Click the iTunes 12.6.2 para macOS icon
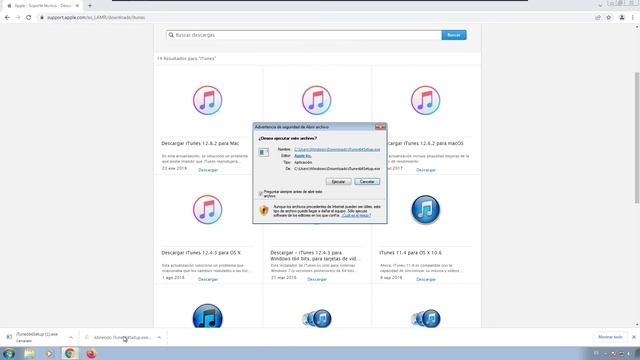 pyautogui.click(x=425, y=100)
